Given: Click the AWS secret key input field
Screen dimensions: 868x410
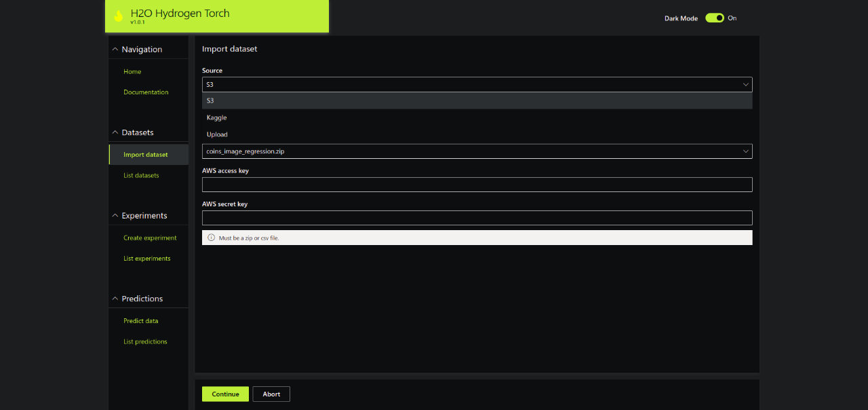Looking at the screenshot, I should pyautogui.click(x=477, y=218).
